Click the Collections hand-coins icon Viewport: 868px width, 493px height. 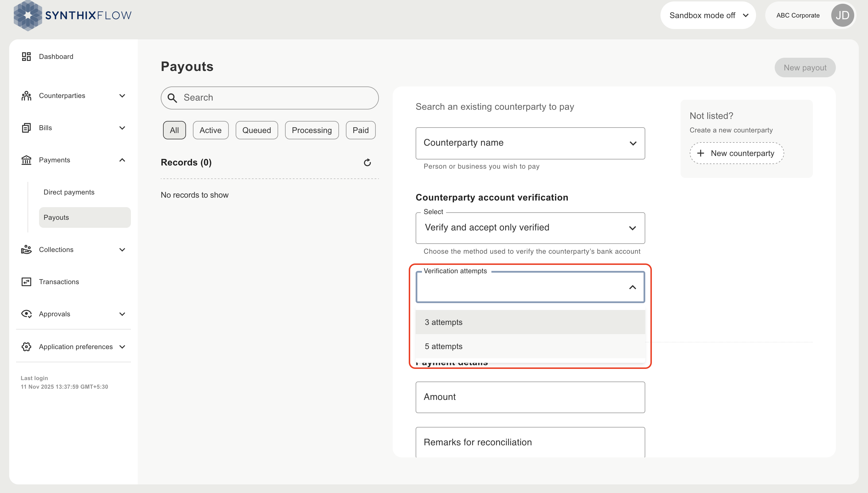point(26,250)
